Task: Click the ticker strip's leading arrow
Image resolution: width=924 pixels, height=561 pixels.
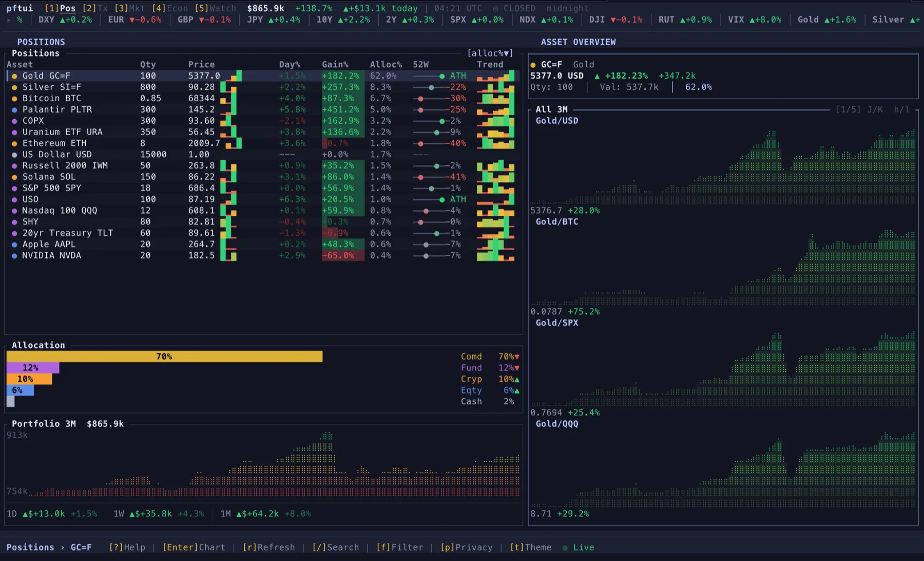Action: tap(9, 20)
